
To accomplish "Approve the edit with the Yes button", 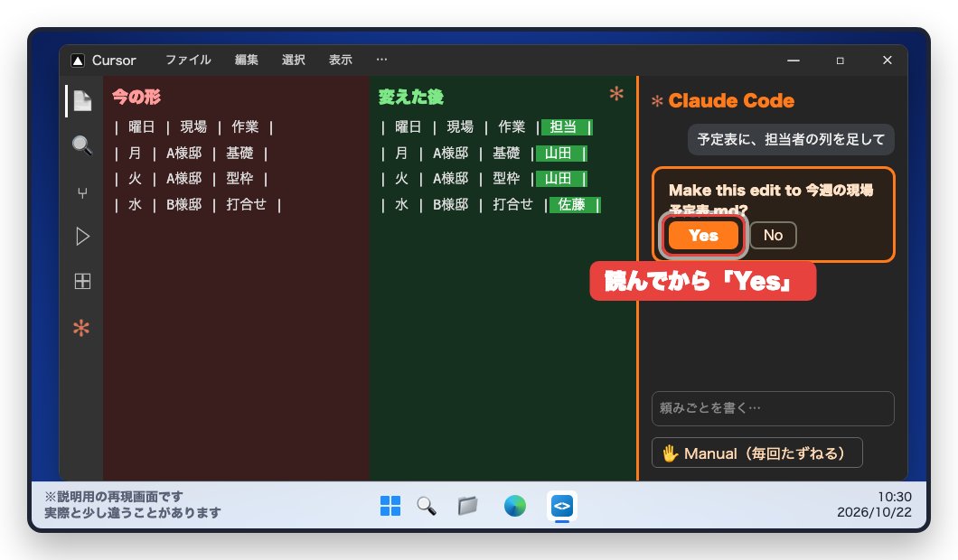I will pos(703,235).
